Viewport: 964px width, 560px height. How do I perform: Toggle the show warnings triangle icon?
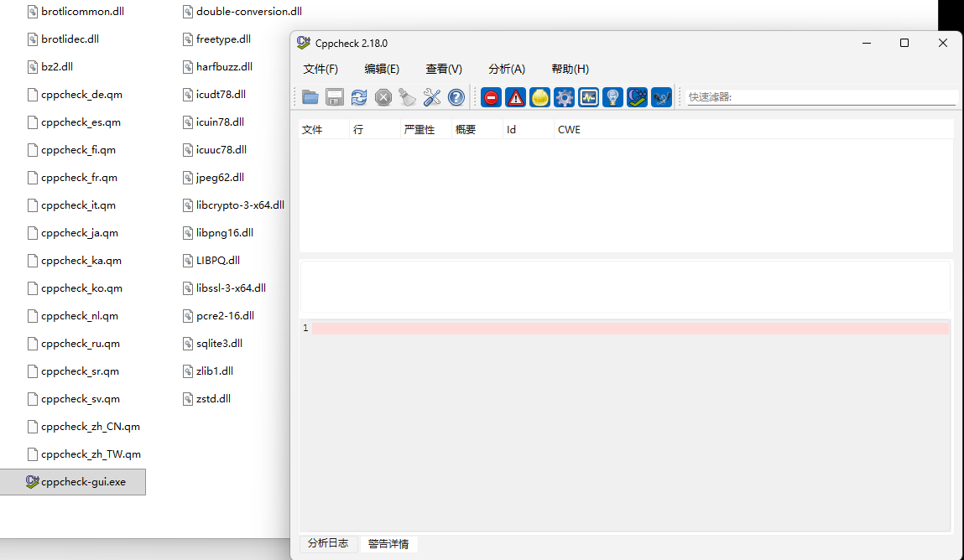(515, 97)
